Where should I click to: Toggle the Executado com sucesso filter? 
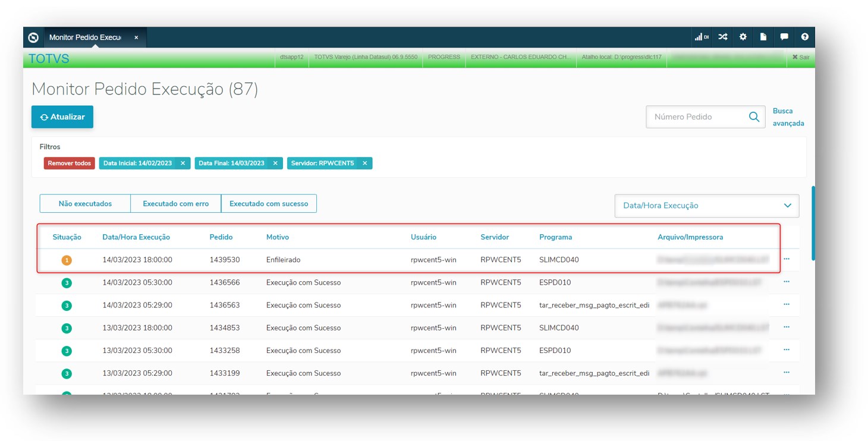[269, 203]
